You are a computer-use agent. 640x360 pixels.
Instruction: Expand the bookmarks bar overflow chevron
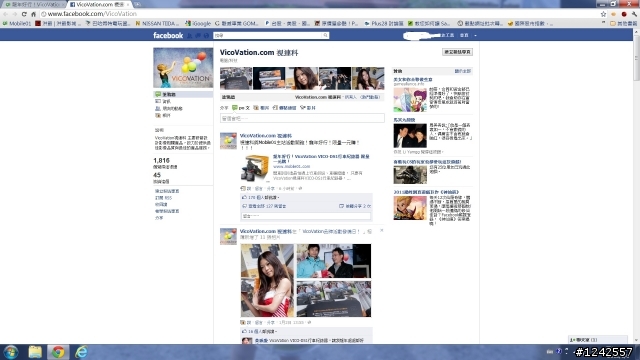pos(604,23)
